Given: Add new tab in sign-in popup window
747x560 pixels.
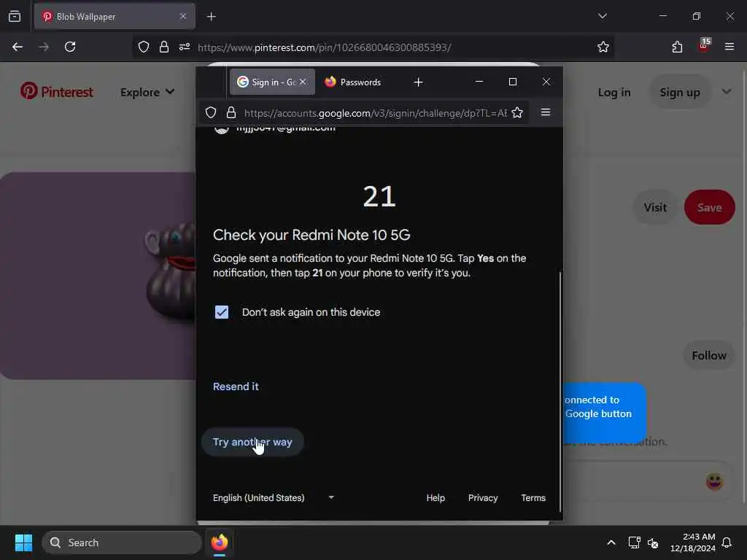Looking at the screenshot, I should [x=418, y=82].
